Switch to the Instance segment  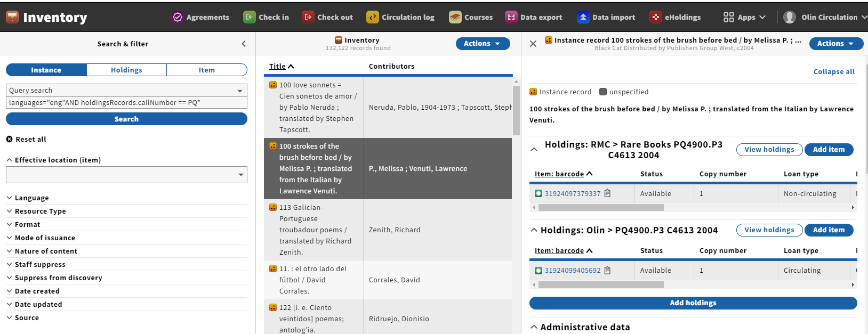coord(46,70)
